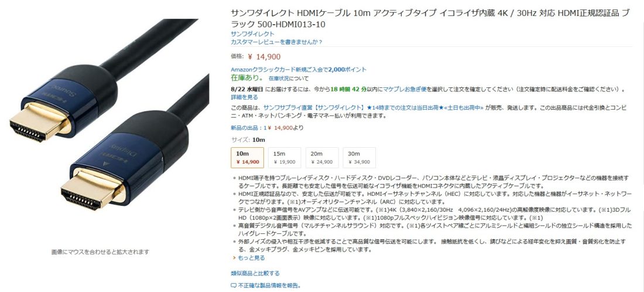Screen dimensions: 644x292
Task: Open 類似商品と比較する comparison link
Action: point(255,273)
